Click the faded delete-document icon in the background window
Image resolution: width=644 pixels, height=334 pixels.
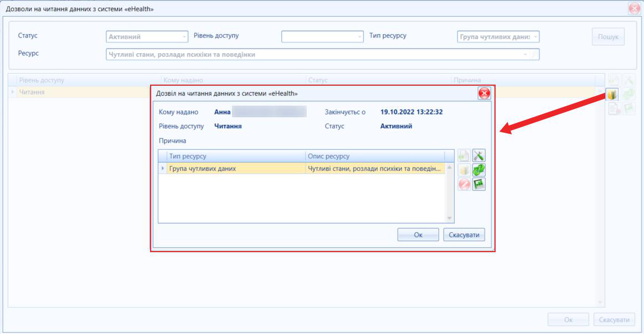(614, 109)
